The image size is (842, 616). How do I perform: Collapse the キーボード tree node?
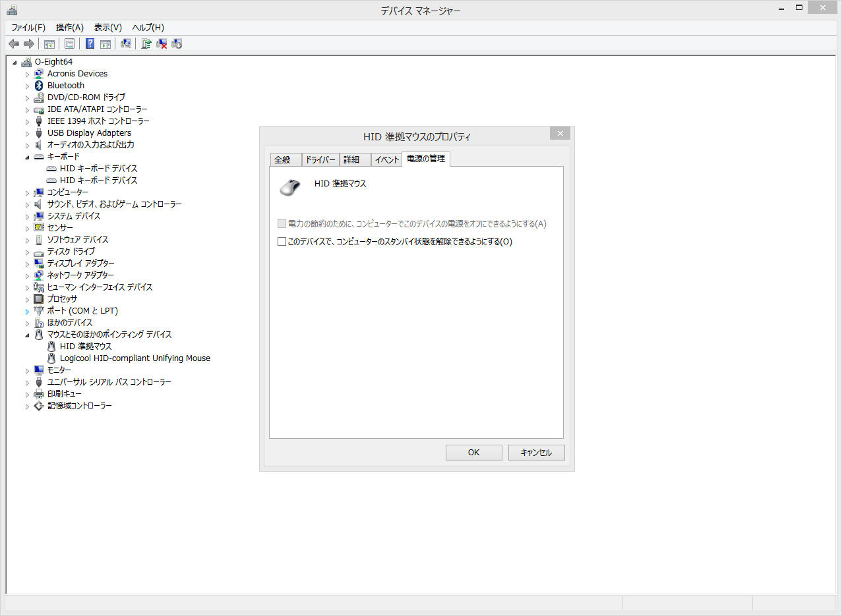tap(27, 157)
